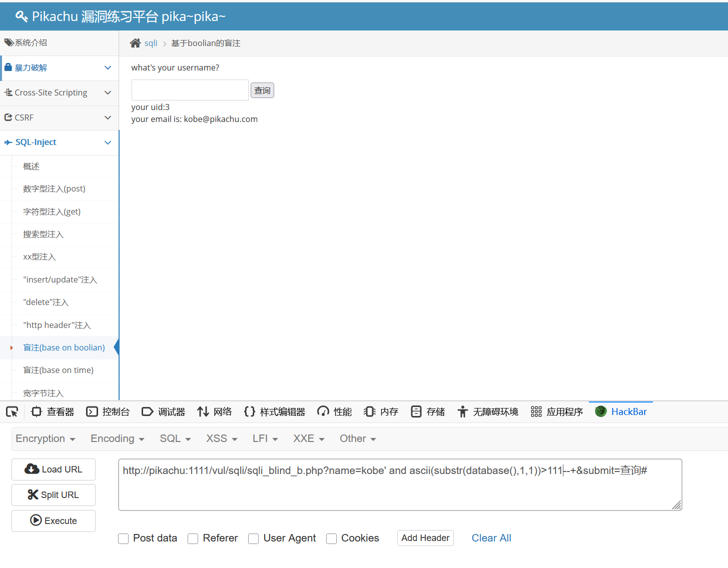Image resolution: width=728 pixels, height=568 pixels.
Task: Click the application grid icon beside 应用程序
Action: [536, 411]
